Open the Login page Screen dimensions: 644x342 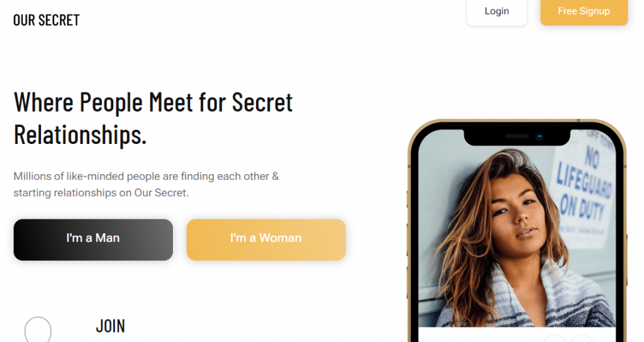pos(497,12)
